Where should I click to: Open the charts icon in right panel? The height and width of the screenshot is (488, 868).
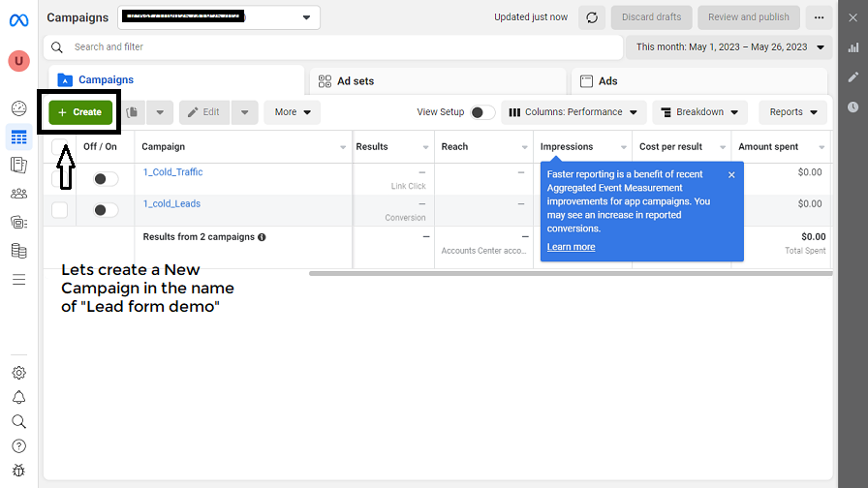(852, 47)
